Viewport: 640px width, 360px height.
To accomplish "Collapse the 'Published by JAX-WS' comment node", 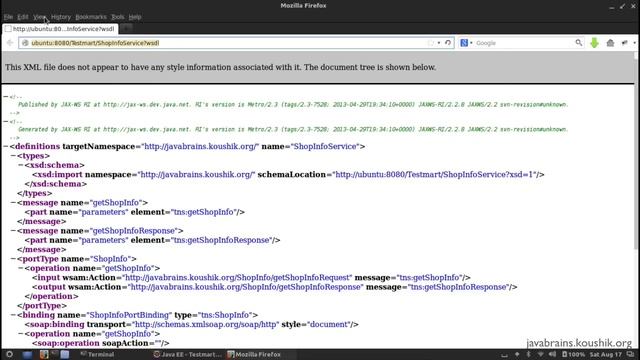I will tap(5, 97).
